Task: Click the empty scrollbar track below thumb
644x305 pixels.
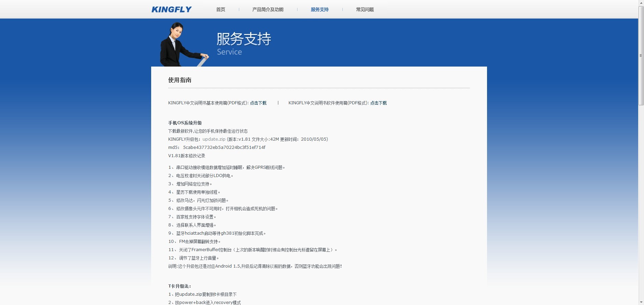Action: 641,202
